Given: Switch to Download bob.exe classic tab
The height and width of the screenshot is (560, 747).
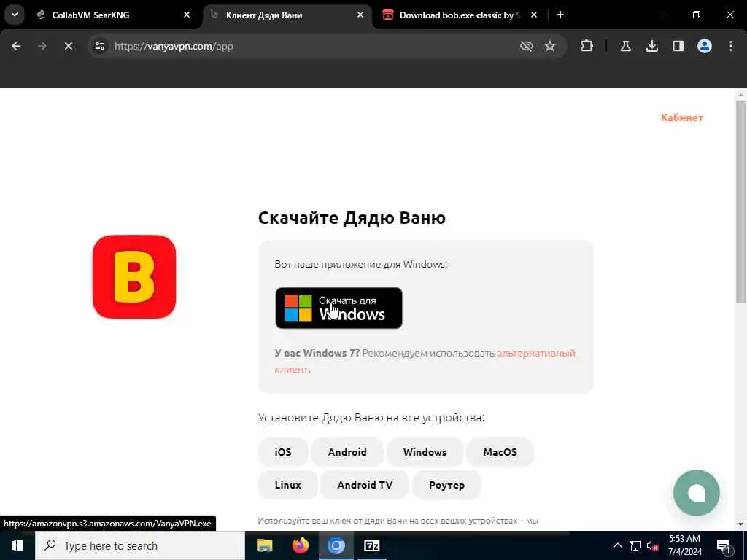Looking at the screenshot, I should coord(460,15).
